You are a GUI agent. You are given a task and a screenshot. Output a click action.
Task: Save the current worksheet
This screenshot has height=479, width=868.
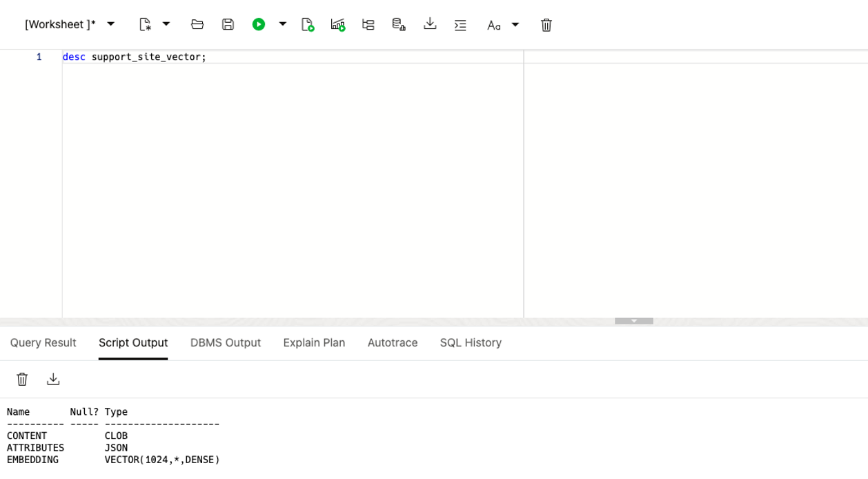click(x=228, y=24)
